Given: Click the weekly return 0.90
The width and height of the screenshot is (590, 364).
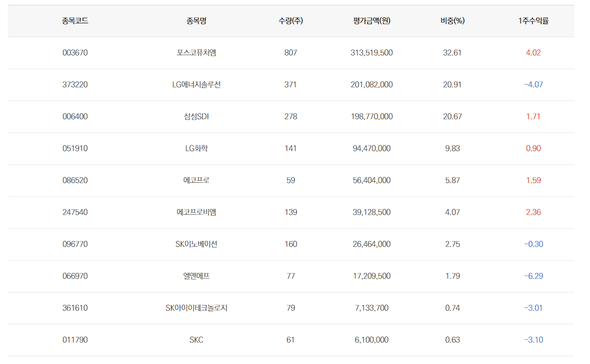Looking at the screenshot, I should click(x=533, y=148).
